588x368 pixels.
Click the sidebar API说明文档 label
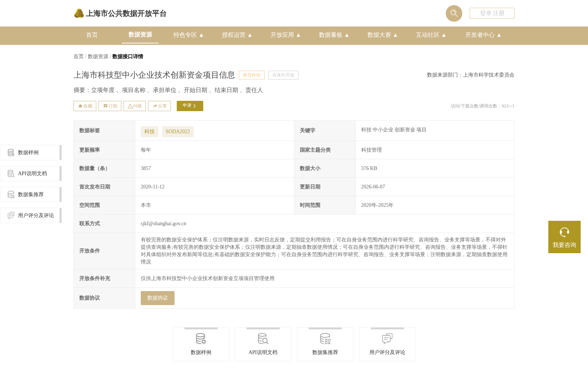pyautogui.click(x=33, y=173)
